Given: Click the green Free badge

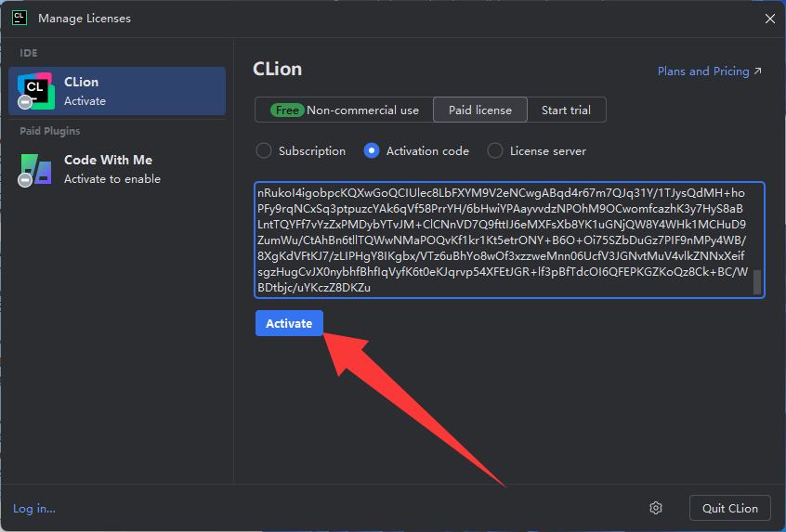Looking at the screenshot, I should [287, 110].
